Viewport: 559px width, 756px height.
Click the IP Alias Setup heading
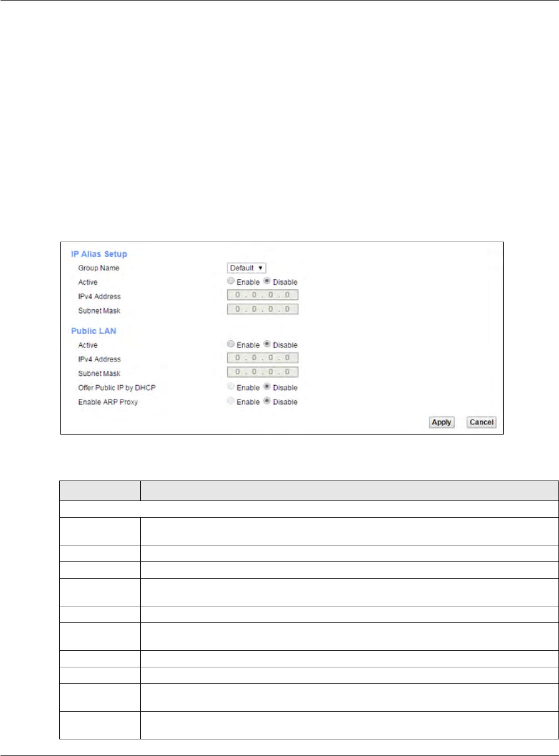click(x=99, y=254)
